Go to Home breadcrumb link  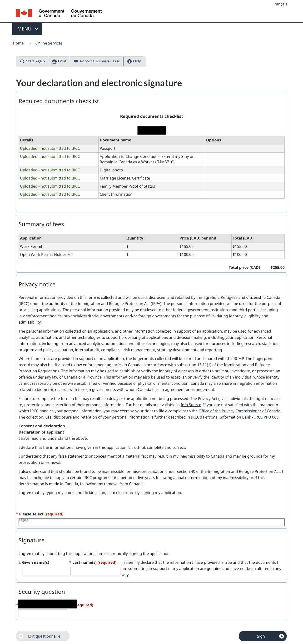(18, 43)
